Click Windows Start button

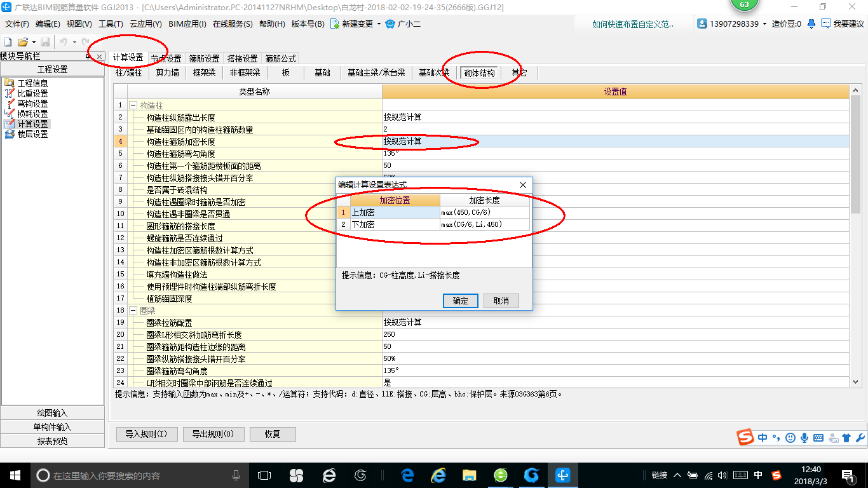click(x=15, y=475)
